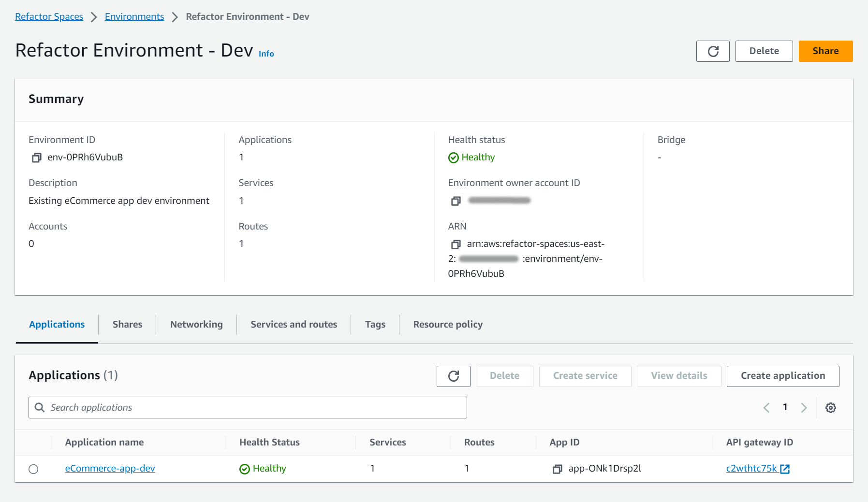Copy the Environment ID env-0PRh6VubuB

pos(36,157)
